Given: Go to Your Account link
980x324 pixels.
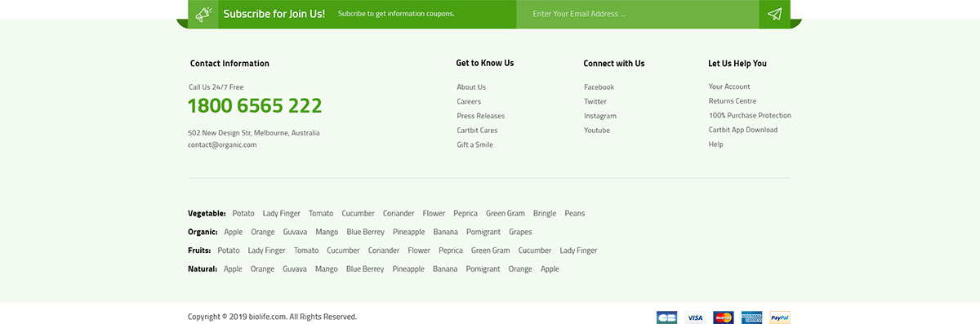Looking at the screenshot, I should pos(729,87).
